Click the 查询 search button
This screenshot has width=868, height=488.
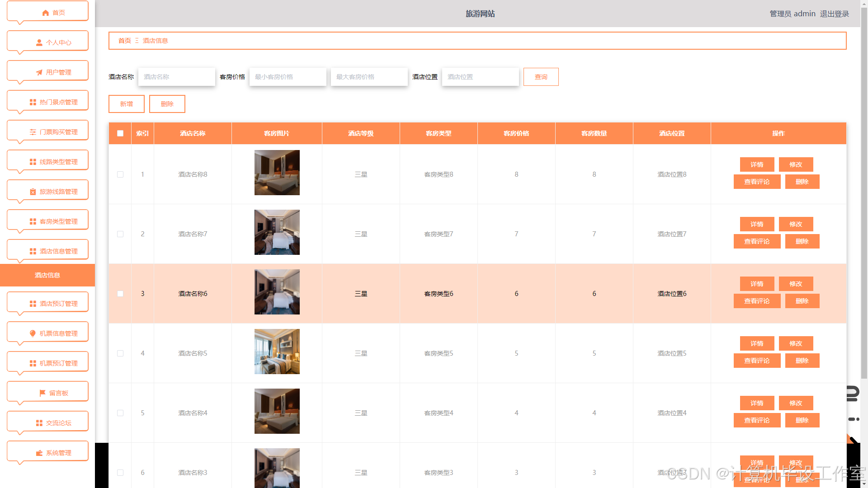(x=541, y=77)
